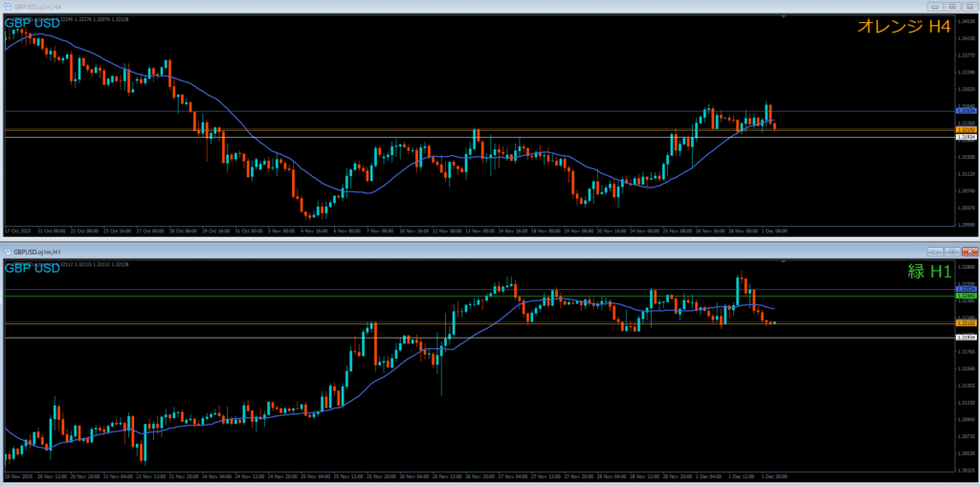Click the H4 chart window icon

coord(8,5)
